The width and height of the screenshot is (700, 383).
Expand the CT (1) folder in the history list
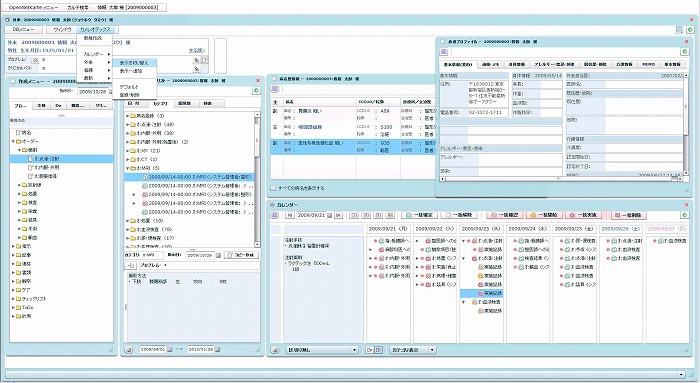pos(127,159)
